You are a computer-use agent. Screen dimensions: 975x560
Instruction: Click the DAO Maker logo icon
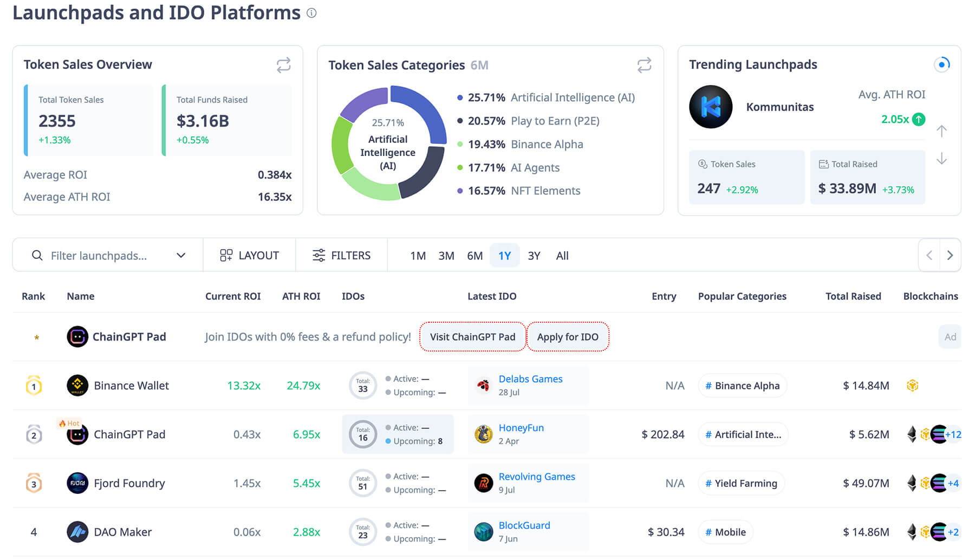coord(77,532)
